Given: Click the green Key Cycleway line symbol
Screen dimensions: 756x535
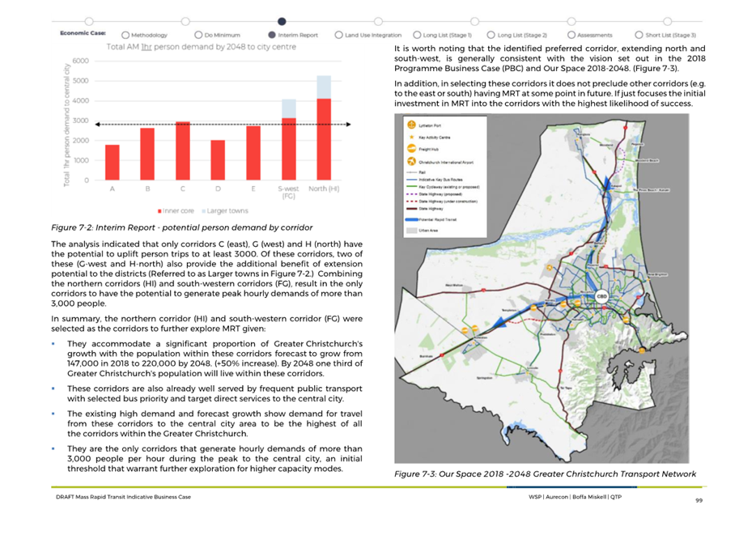Looking at the screenshot, I should coord(411,186).
